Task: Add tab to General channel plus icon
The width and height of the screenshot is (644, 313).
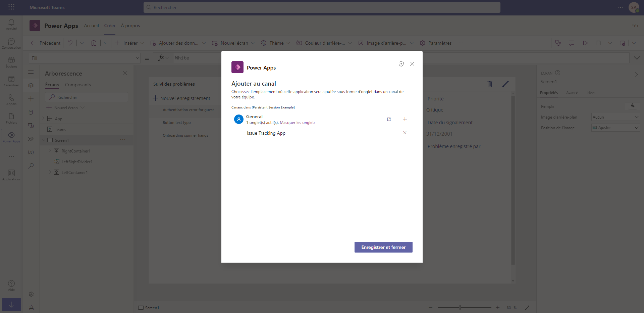Action: coord(405,119)
